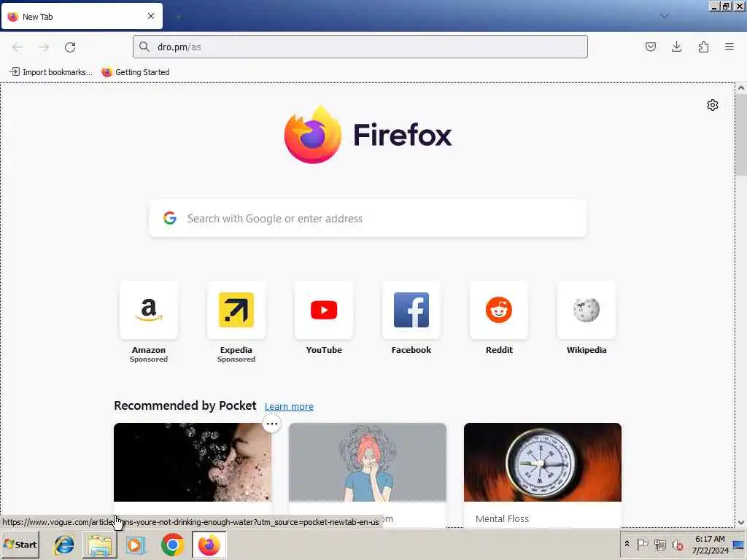Viewport: 747px width, 560px height.
Task: Click the vertical scrollbar thumb
Action: tap(741, 135)
